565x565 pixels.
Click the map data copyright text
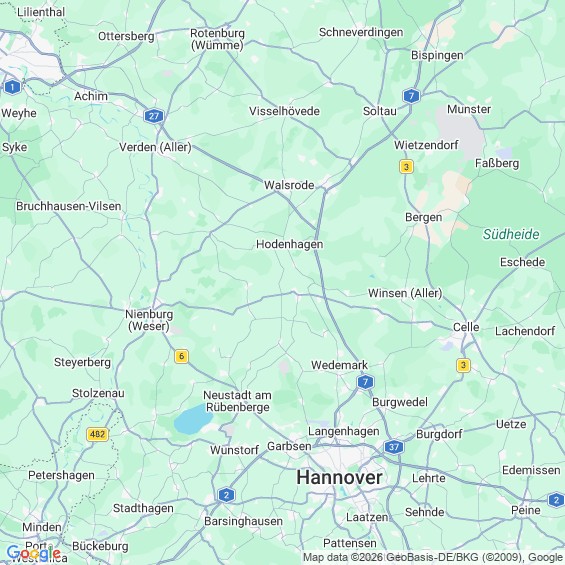(x=433, y=557)
